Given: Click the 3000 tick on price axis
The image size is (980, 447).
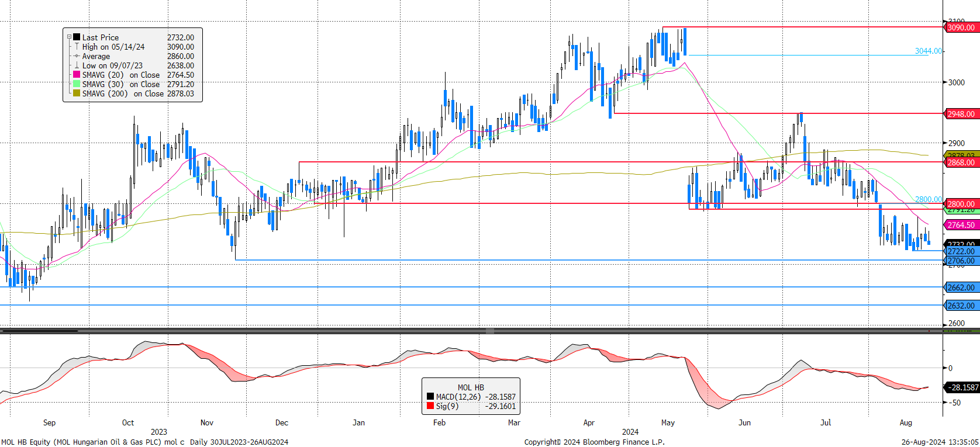Looking at the screenshot, I should pyautogui.click(x=957, y=82).
